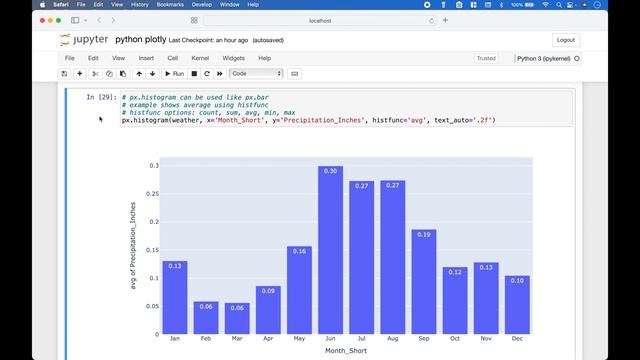Screen dimensions: 640x360
Task: Move the selected cell up
Action: pos(139,74)
